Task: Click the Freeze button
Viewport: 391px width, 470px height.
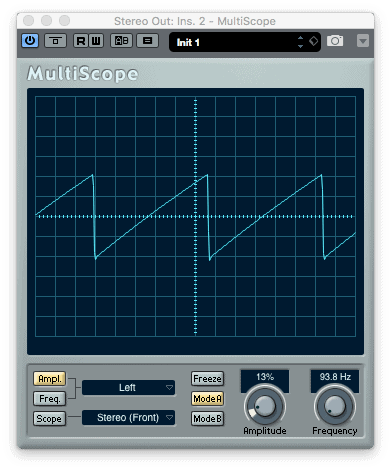Action: (207, 379)
